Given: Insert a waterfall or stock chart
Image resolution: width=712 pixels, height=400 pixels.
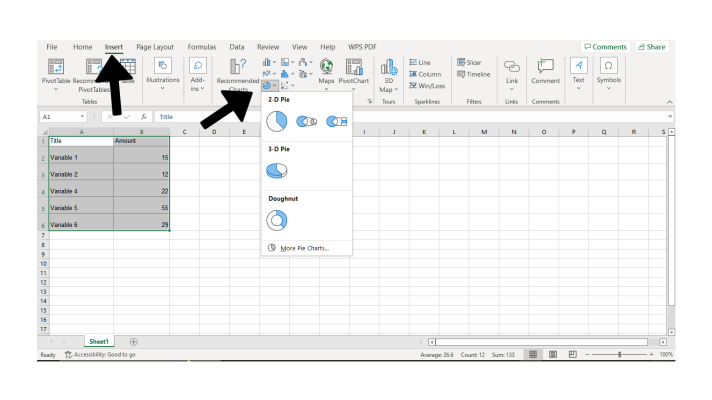Looking at the screenshot, I should pos(306,62).
